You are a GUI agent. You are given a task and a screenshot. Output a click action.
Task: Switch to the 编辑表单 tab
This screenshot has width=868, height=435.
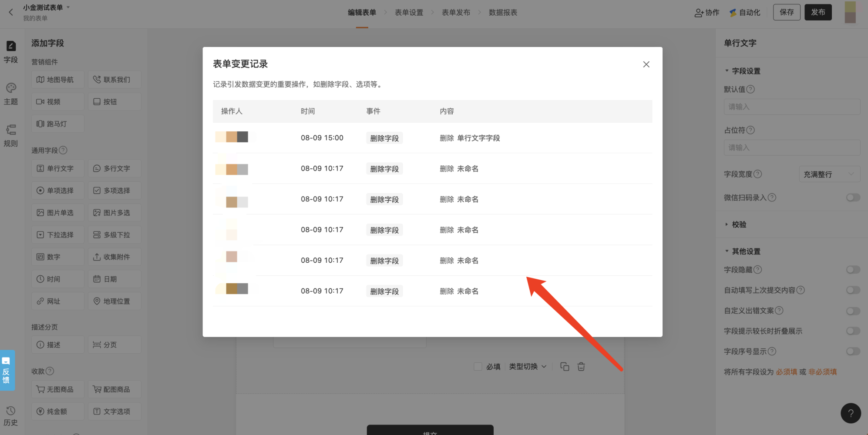[362, 13]
